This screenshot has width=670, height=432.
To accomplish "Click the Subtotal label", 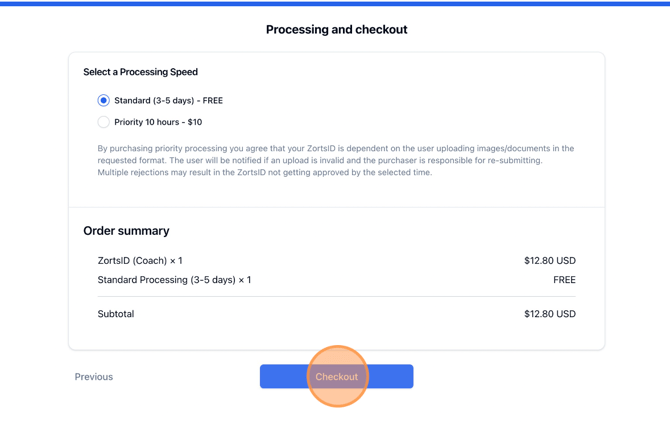I will [x=116, y=314].
